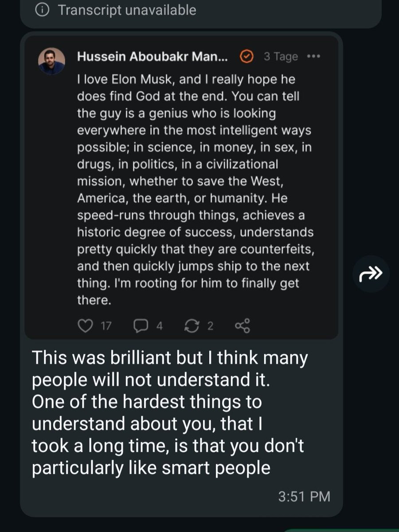This screenshot has width=399, height=532.
Task: Click the restack count 2
Action: pos(211,326)
